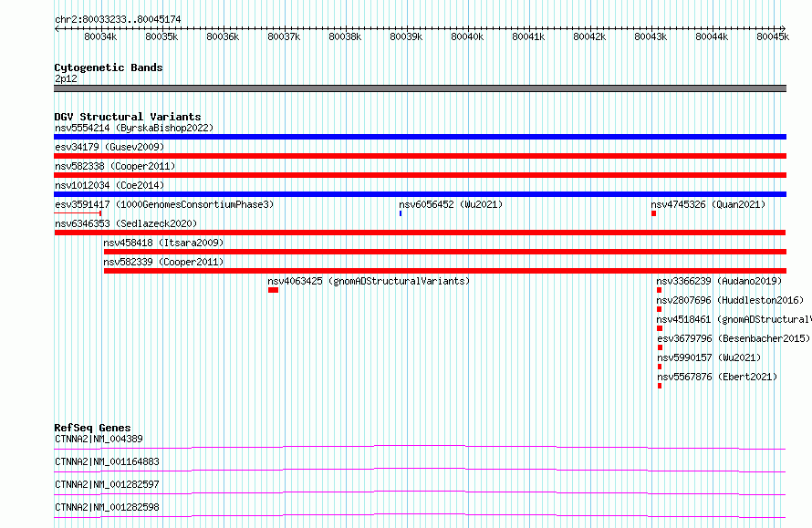The width and height of the screenshot is (812, 528).
Task: Click the 80039k ruler position
Action: (x=406, y=36)
